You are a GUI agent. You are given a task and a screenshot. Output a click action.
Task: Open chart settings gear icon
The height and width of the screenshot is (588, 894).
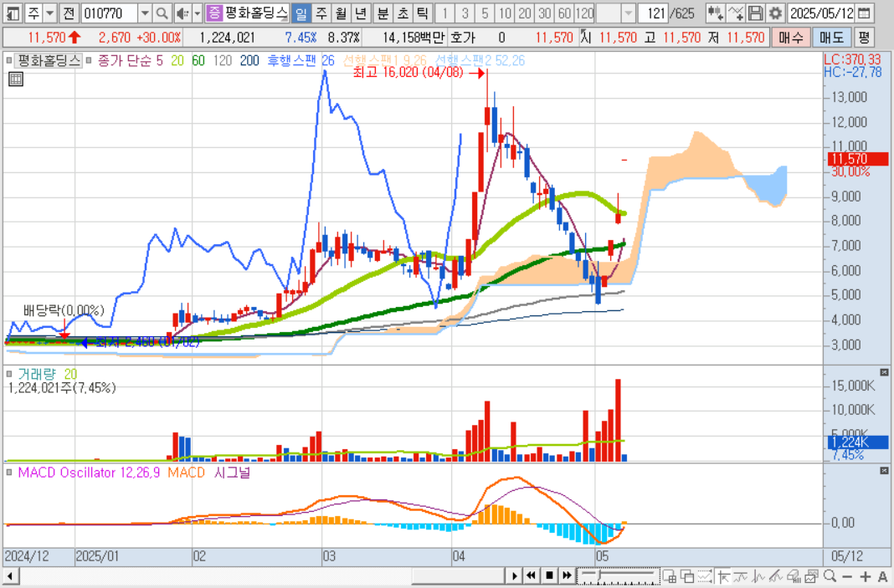[x=775, y=13]
